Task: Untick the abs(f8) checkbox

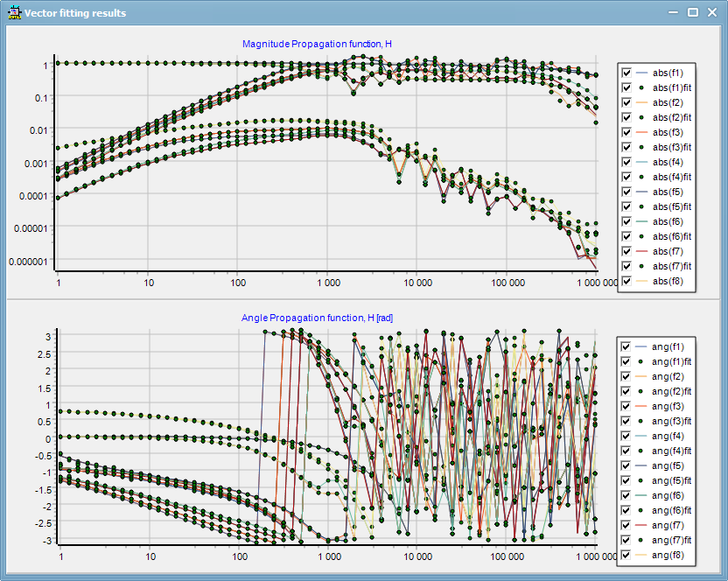Action: (x=626, y=282)
